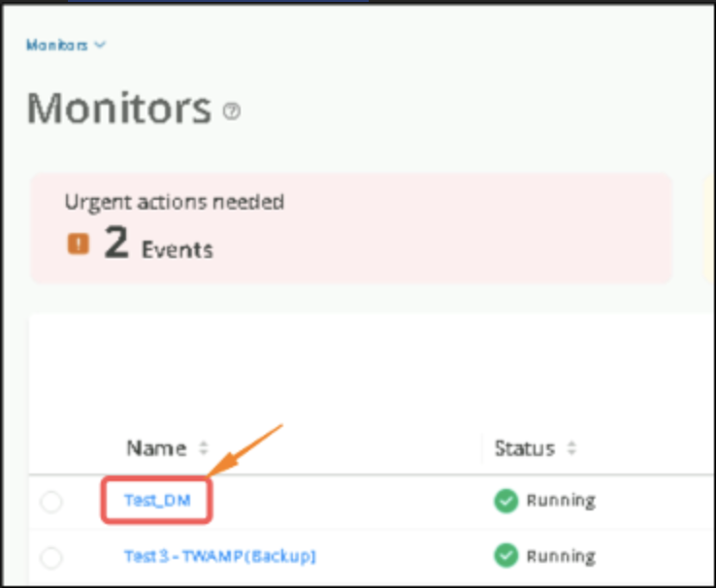Click the Urgent actions needed label
The image size is (716, 588).
(174, 202)
